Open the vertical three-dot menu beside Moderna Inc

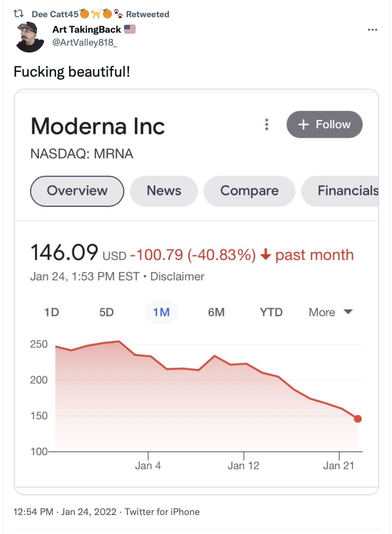pyautogui.click(x=267, y=124)
